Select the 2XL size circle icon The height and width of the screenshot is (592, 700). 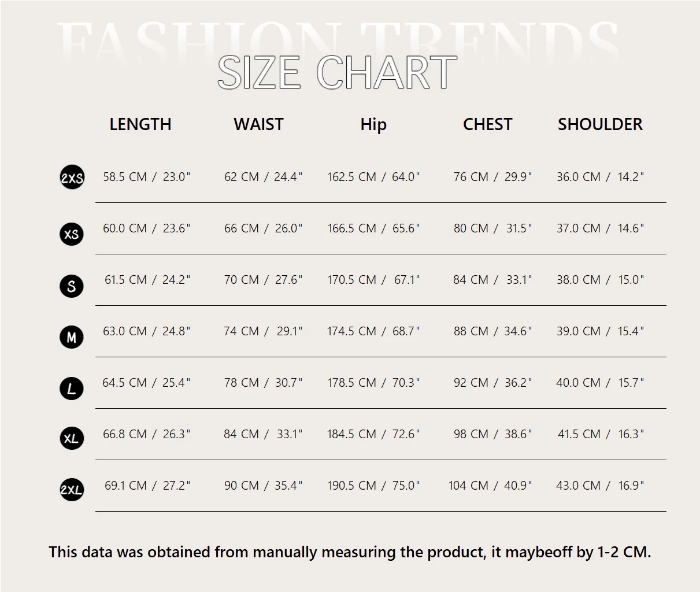tap(72, 490)
